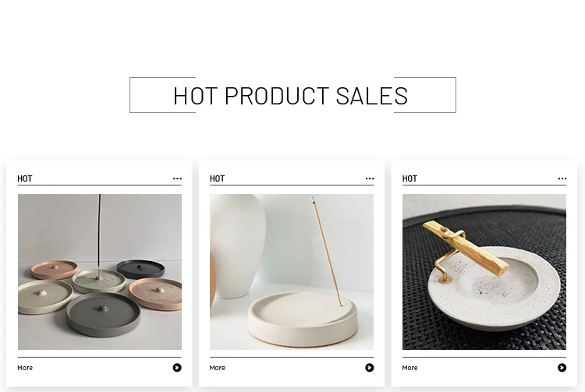The height and width of the screenshot is (392, 585).
Task: Open the three-dot menu on the first product card
Action: (177, 179)
